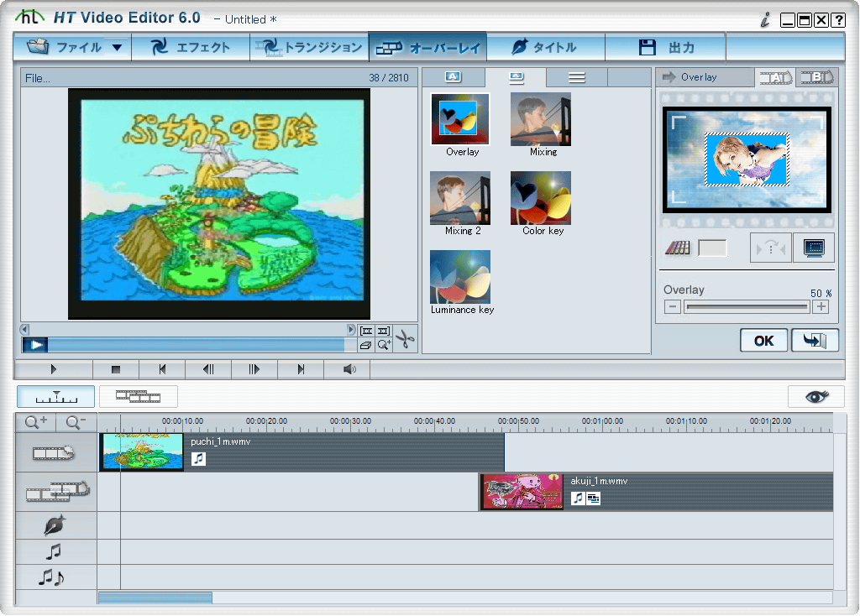
Task: Step one frame forward
Action: pyautogui.click(x=254, y=369)
